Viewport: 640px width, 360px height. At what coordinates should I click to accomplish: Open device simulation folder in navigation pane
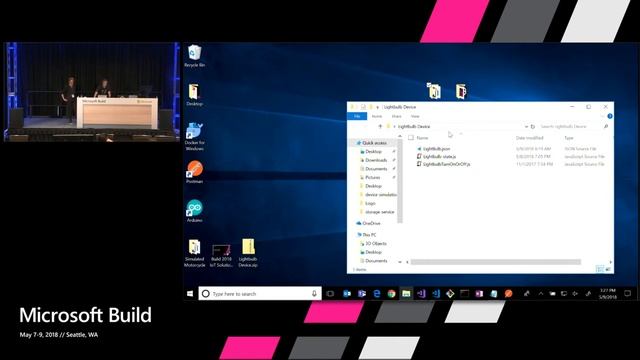click(x=378, y=195)
